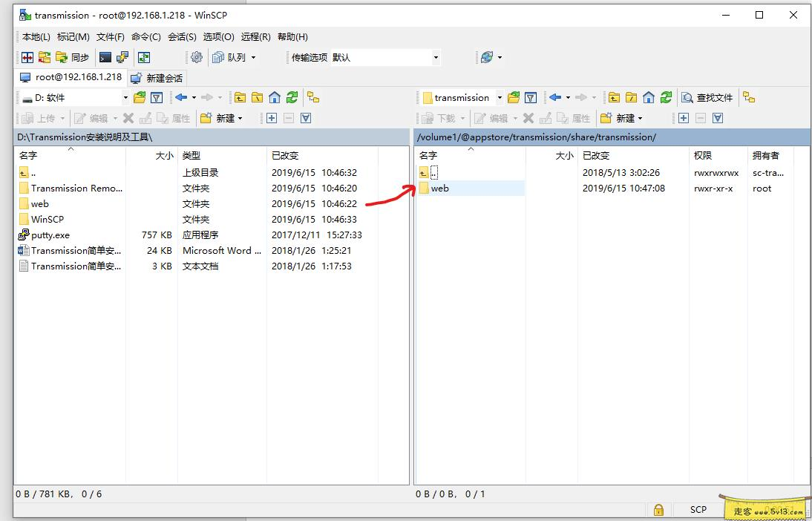Viewport: 812px width, 521px height.
Task: Click the back navigation arrow on local panel
Action: click(180, 97)
